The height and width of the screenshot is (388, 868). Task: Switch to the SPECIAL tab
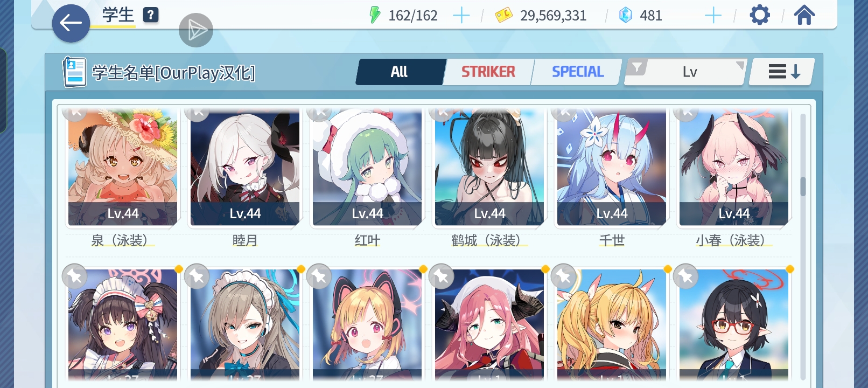[578, 72]
